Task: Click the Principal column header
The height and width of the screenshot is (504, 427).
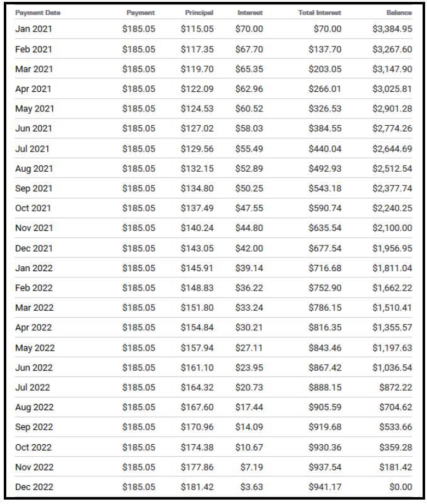Action: tap(199, 13)
